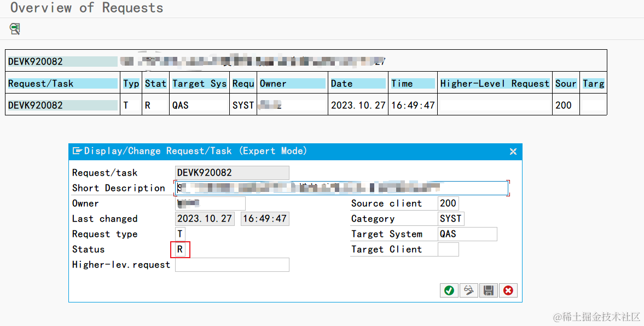Cancel dialog with red X button
The image size is (644, 326).
[508, 290]
